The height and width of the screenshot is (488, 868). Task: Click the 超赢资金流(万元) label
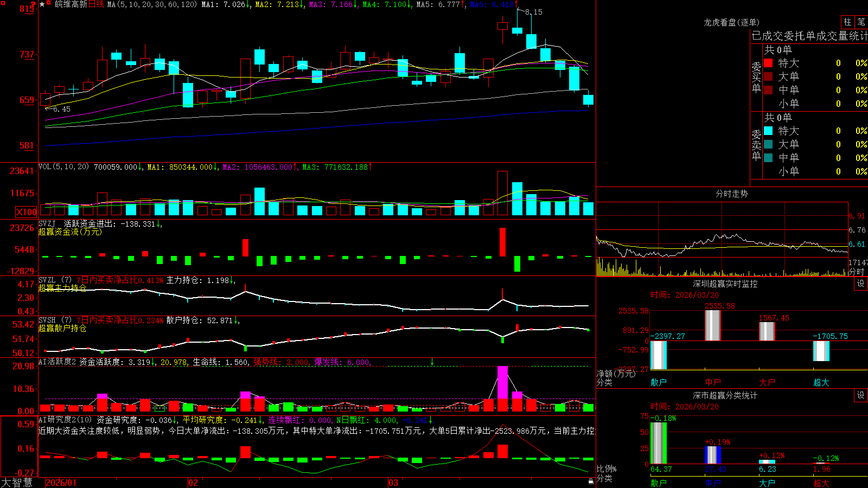pos(70,232)
